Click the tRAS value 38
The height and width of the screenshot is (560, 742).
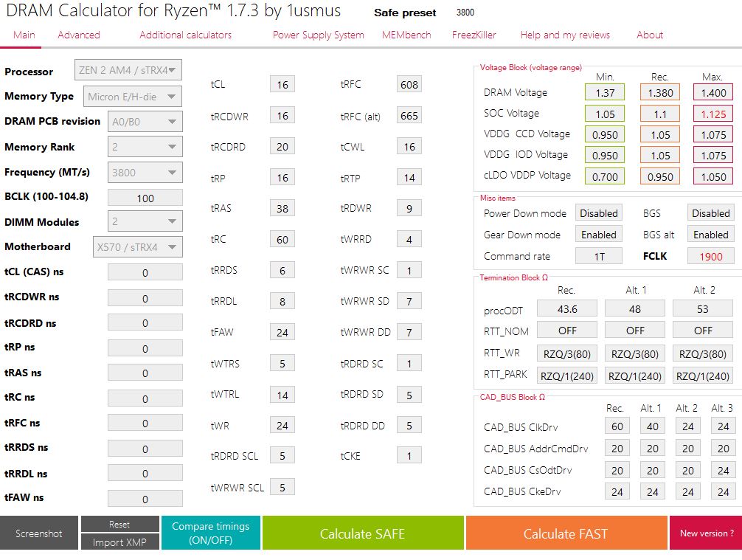tap(282, 208)
